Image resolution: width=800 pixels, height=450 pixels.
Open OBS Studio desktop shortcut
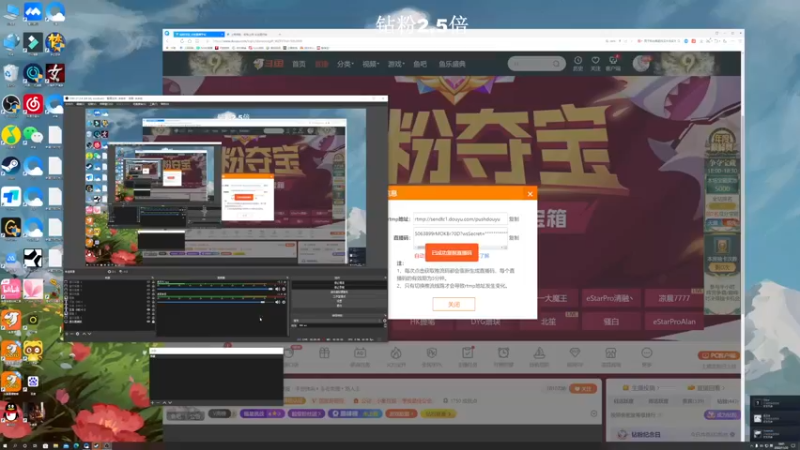[11, 104]
